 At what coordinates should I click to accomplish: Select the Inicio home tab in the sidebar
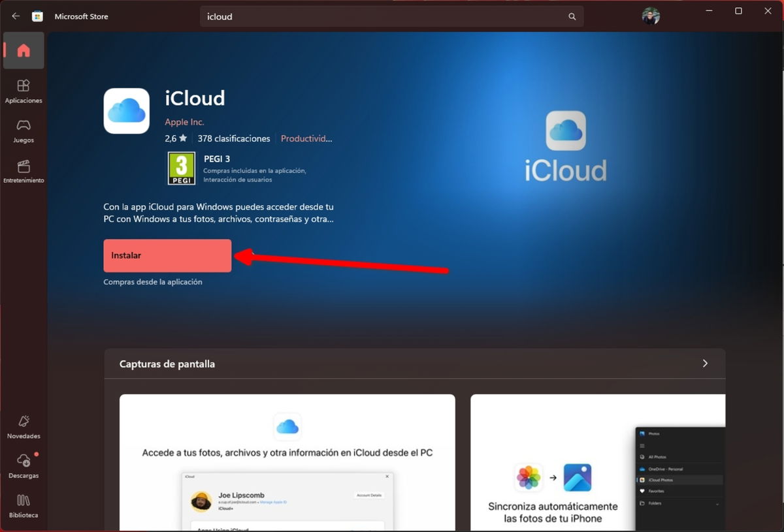click(24, 50)
